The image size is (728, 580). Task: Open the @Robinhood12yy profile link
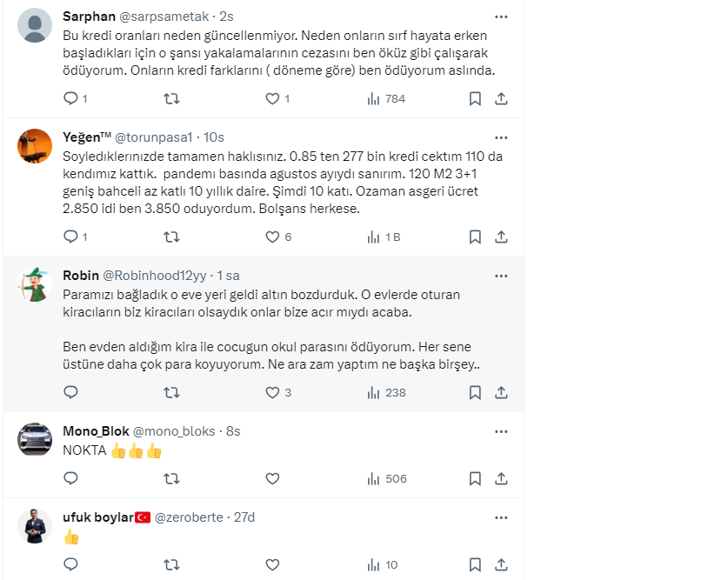point(155,276)
